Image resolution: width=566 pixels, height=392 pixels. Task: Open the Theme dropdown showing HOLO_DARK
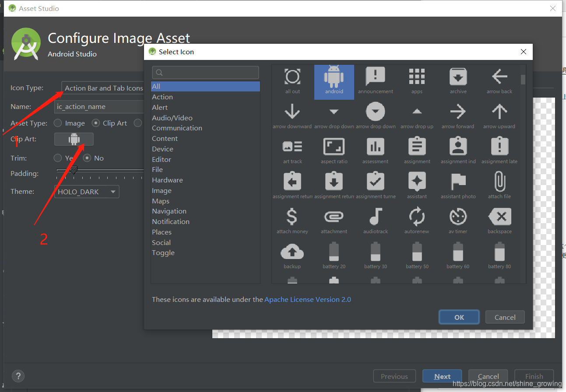tap(86, 192)
